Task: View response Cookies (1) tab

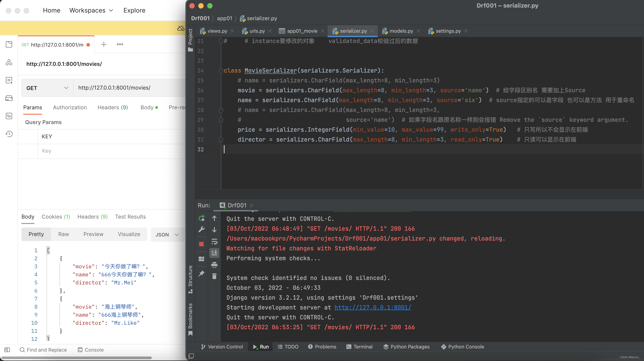Action: (x=56, y=217)
